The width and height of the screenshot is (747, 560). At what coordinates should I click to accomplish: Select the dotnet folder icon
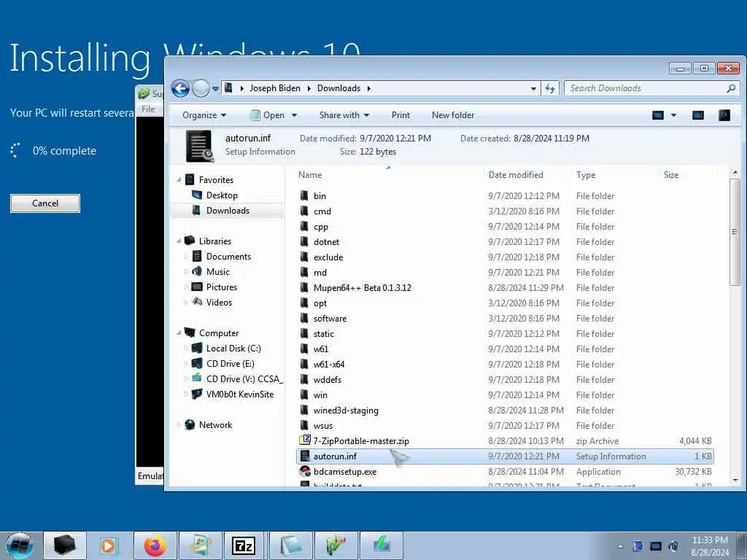click(304, 241)
